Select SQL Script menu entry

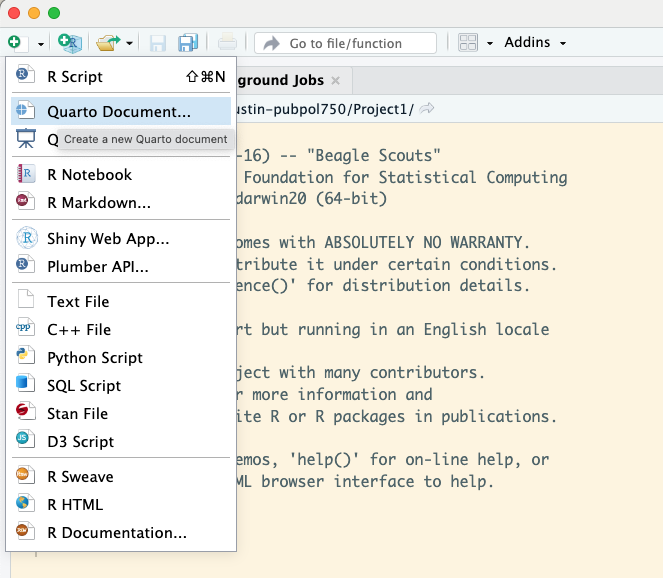121,386
